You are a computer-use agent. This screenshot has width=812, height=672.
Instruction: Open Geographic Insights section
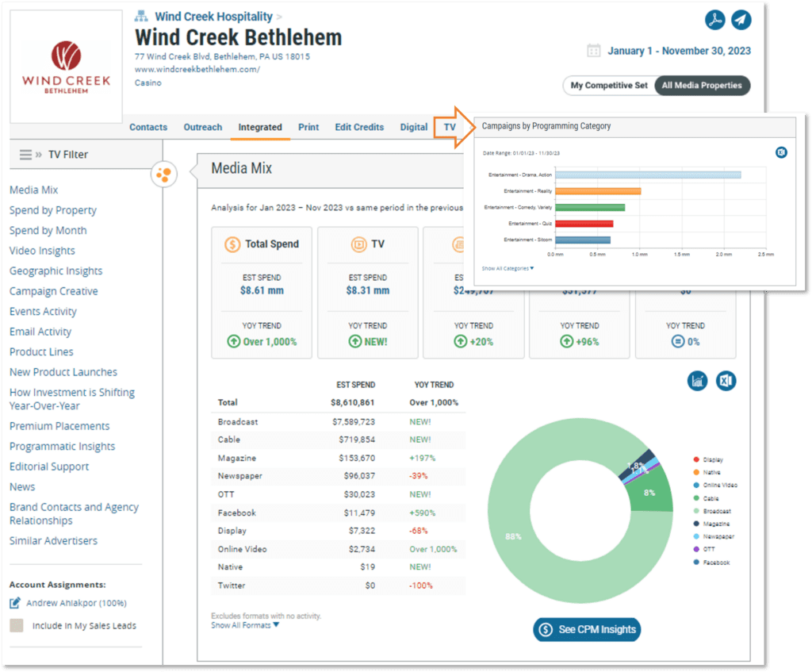(56, 271)
